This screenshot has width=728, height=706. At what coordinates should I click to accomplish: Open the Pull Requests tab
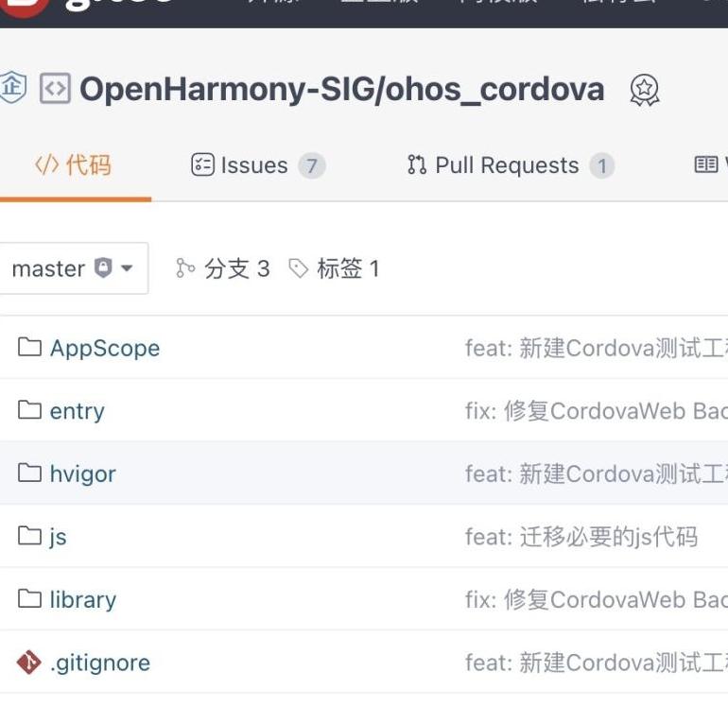511,165
